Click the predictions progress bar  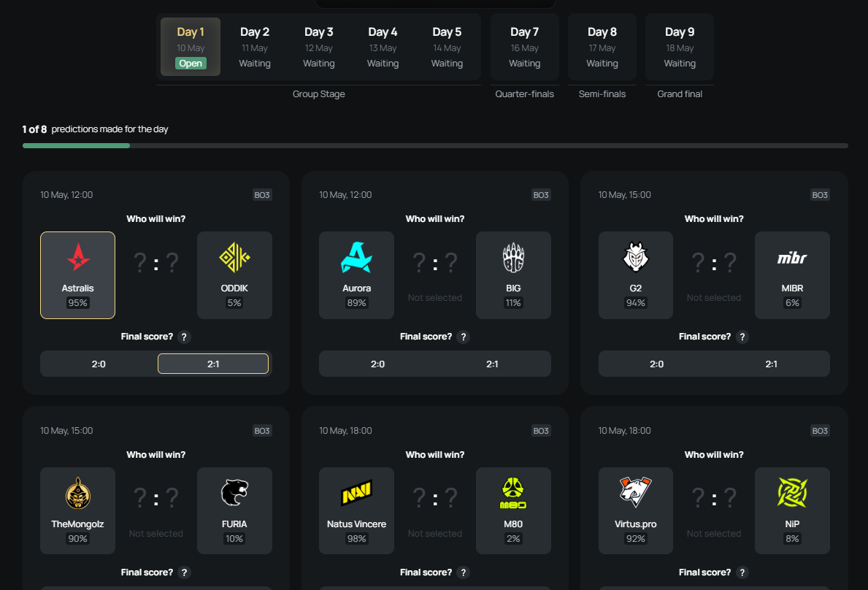point(435,145)
